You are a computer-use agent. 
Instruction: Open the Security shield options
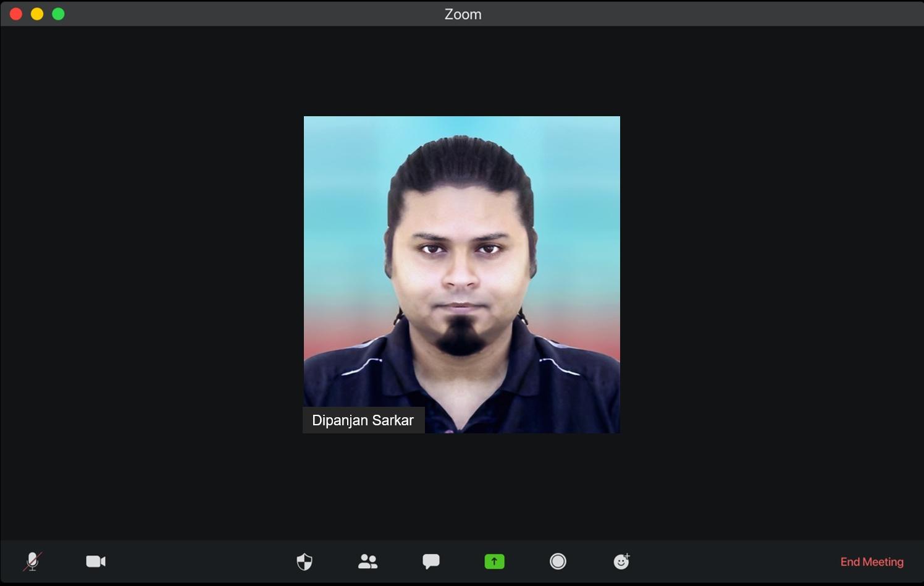304,561
